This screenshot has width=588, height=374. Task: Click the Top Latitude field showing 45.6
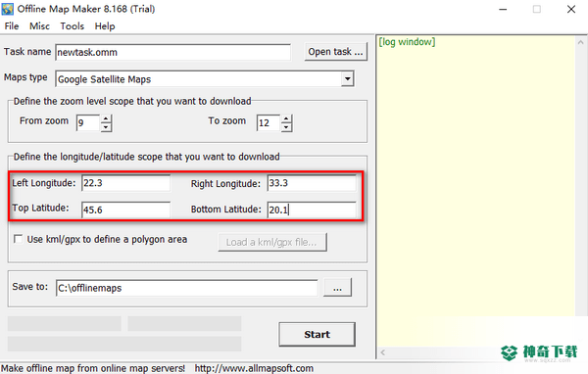pyautogui.click(x=125, y=210)
